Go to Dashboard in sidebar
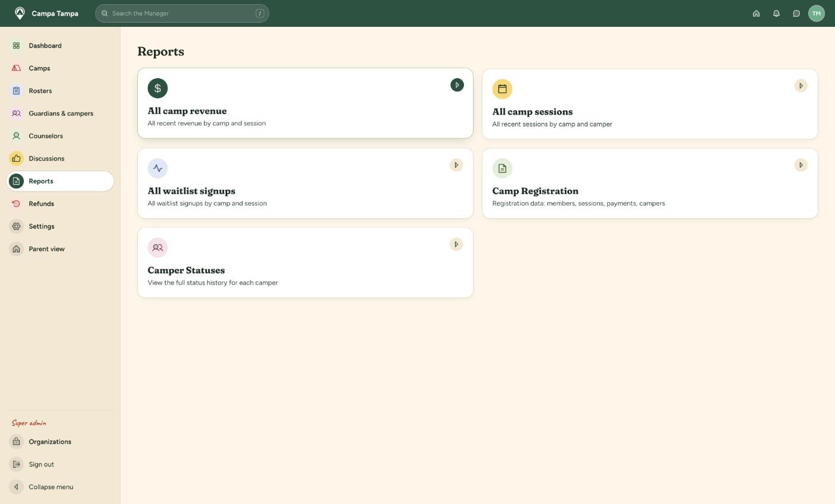The height and width of the screenshot is (504, 835). (60, 46)
